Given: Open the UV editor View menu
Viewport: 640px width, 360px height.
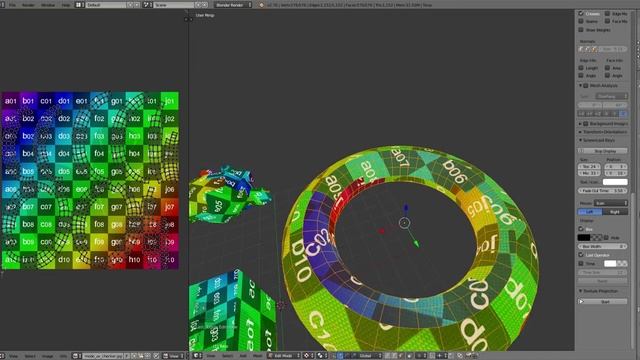Looking at the screenshot, I should tap(13, 356).
